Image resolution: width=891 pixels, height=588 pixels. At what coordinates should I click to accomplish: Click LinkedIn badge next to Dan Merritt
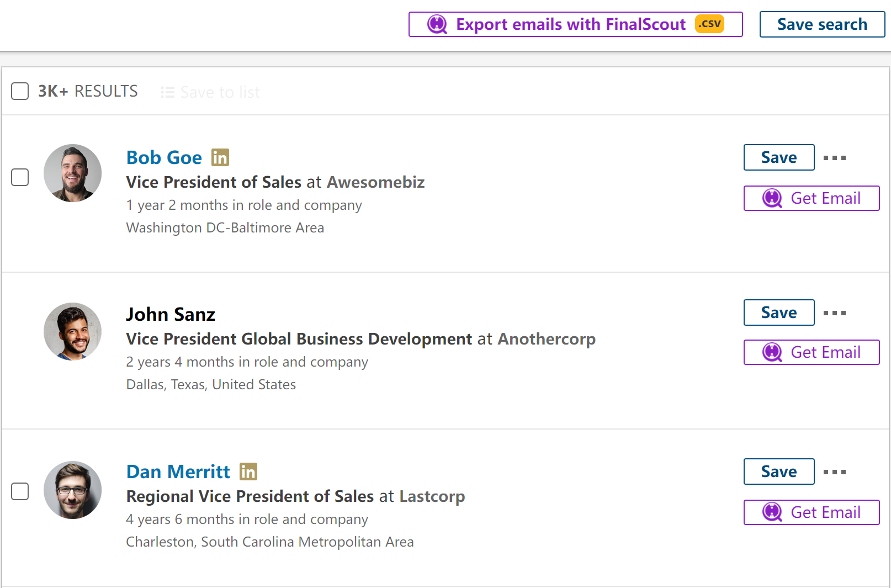pyautogui.click(x=248, y=472)
